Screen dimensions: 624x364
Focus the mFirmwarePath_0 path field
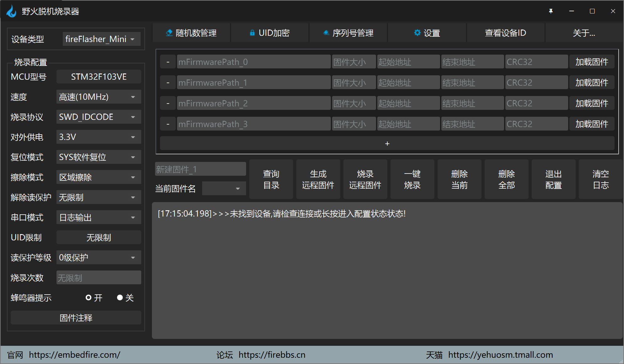(254, 62)
